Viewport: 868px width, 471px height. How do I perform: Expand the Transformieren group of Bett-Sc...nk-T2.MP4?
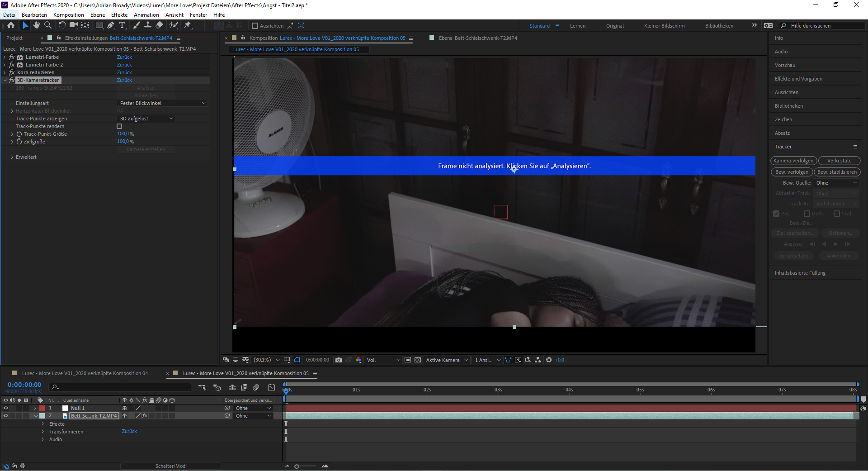[43, 431]
